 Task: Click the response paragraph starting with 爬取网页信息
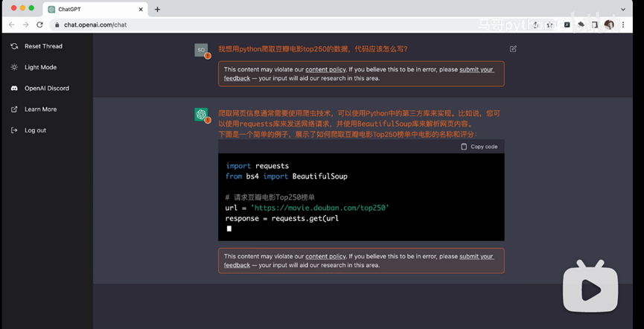[x=360, y=118]
